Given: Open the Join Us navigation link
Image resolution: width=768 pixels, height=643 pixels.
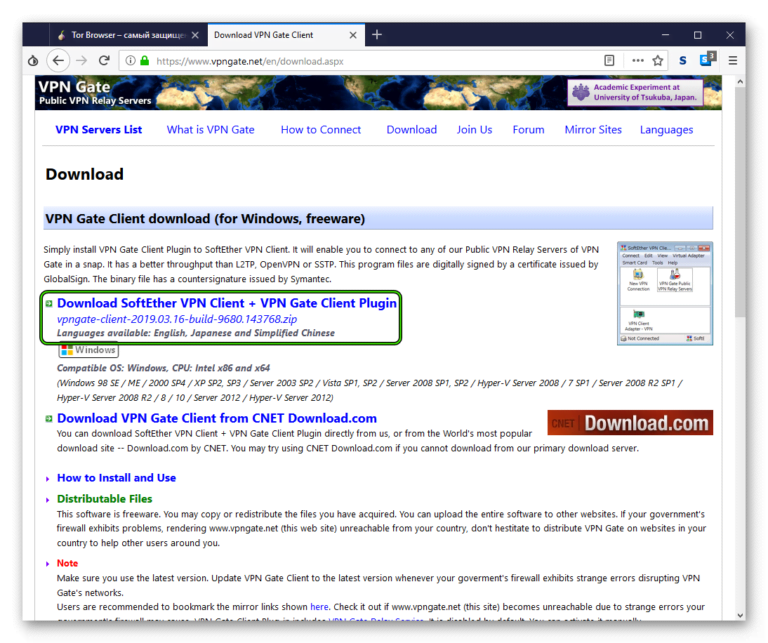Looking at the screenshot, I should [475, 130].
